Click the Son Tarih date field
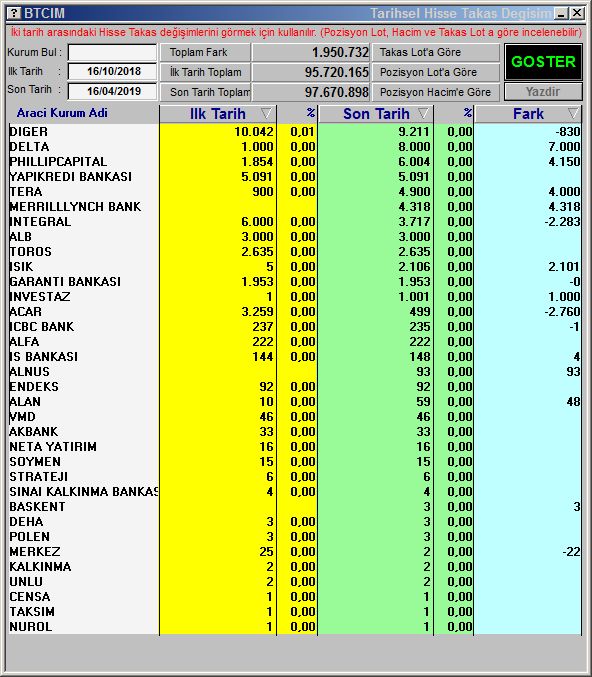 (x=112, y=92)
